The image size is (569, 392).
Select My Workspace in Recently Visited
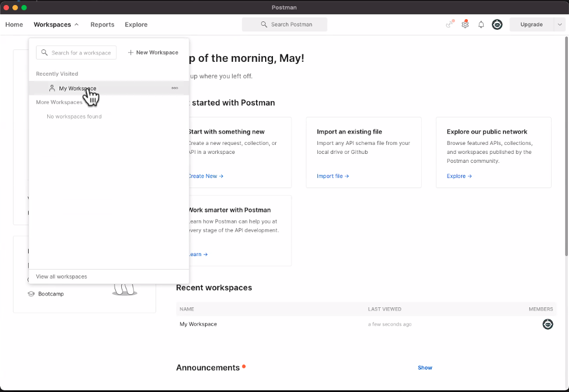(x=109, y=88)
